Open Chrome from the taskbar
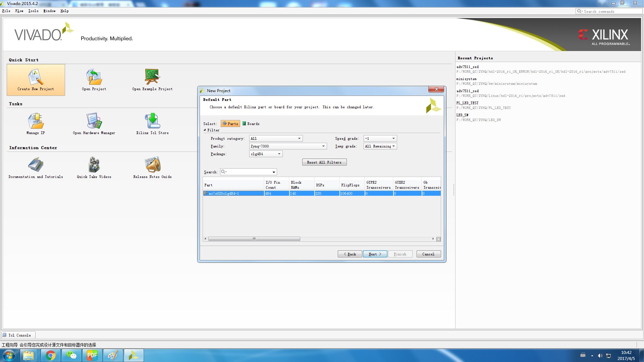Image resolution: width=644 pixels, height=362 pixels. 51,355
